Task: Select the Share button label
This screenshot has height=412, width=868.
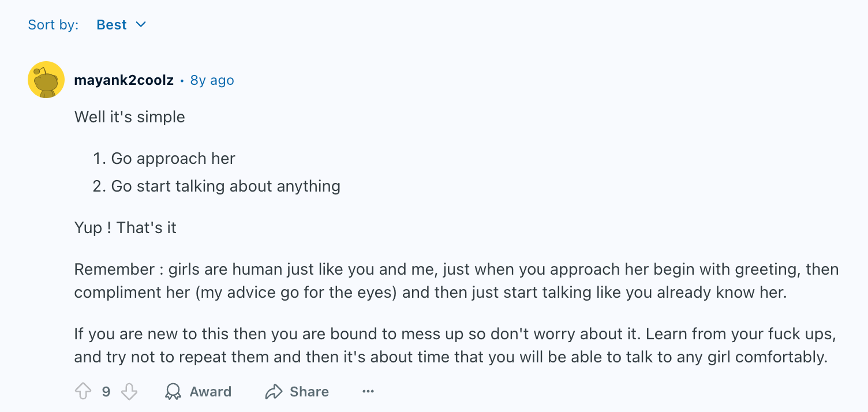Action: tap(309, 392)
